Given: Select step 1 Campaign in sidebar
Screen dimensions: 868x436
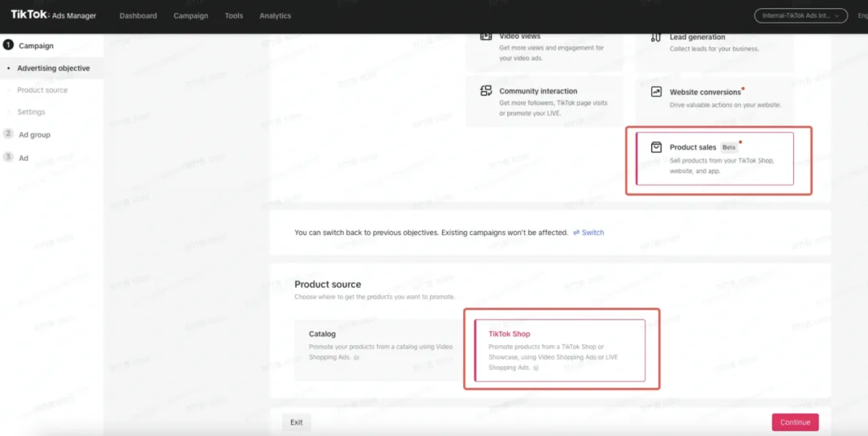Looking at the screenshot, I should pos(36,46).
